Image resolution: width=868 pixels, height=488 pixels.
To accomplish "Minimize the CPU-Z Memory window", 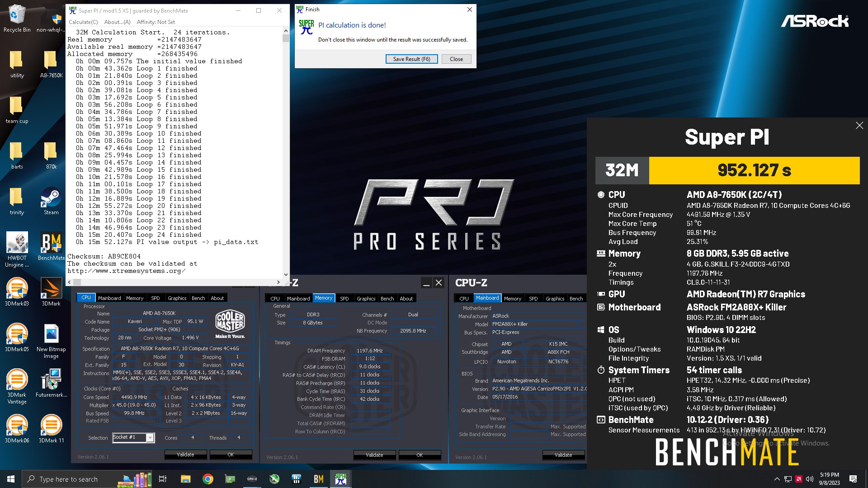I will [426, 283].
